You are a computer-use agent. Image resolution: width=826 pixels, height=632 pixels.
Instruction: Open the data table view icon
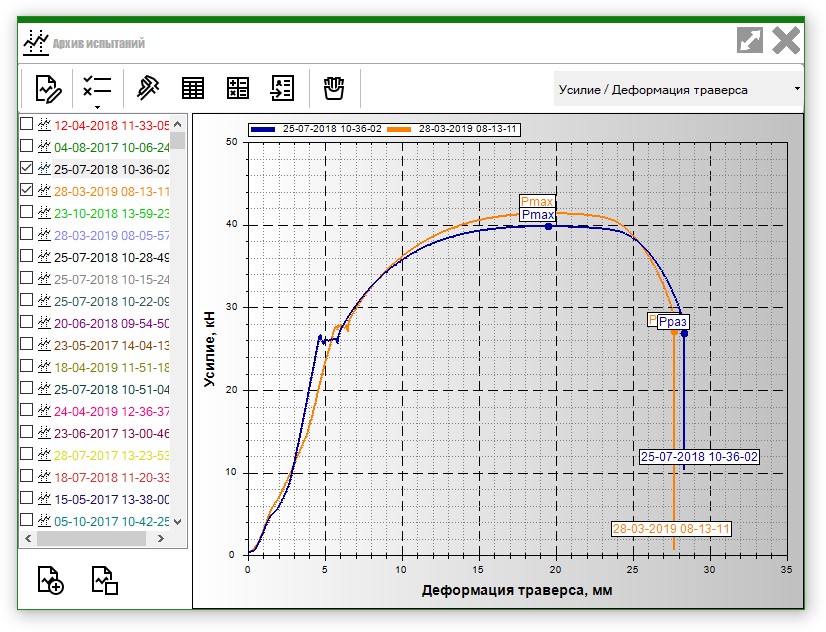pos(193,88)
